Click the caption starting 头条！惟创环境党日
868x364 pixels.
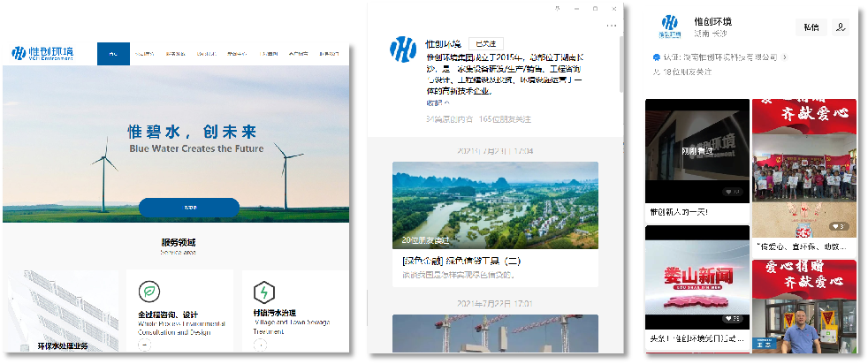697,338
